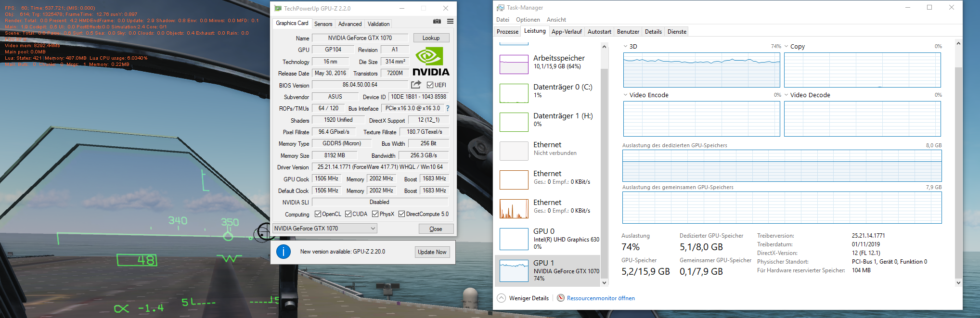Toggle the OpenCL checkbox

coord(318,214)
